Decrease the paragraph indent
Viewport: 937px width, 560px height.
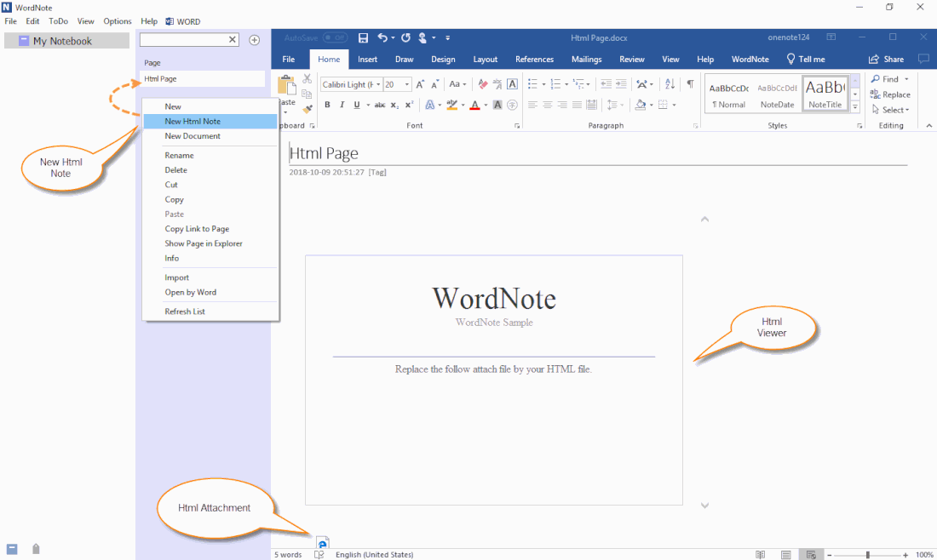[x=606, y=84]
